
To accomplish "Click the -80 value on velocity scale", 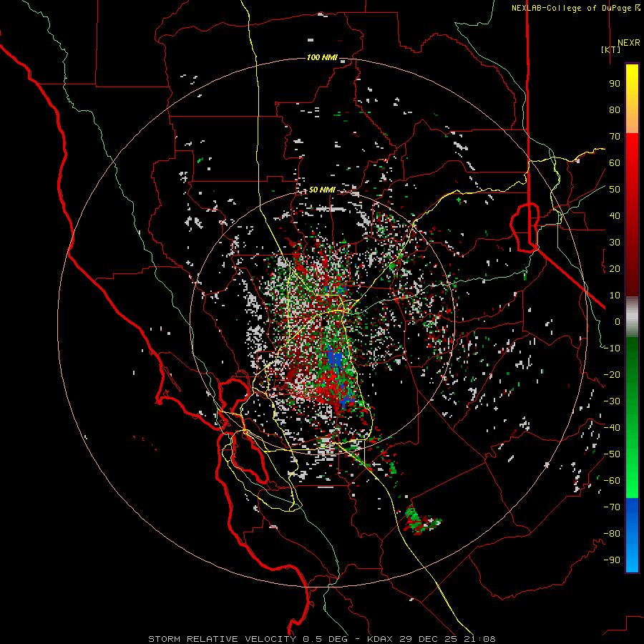I will [612, 534].
